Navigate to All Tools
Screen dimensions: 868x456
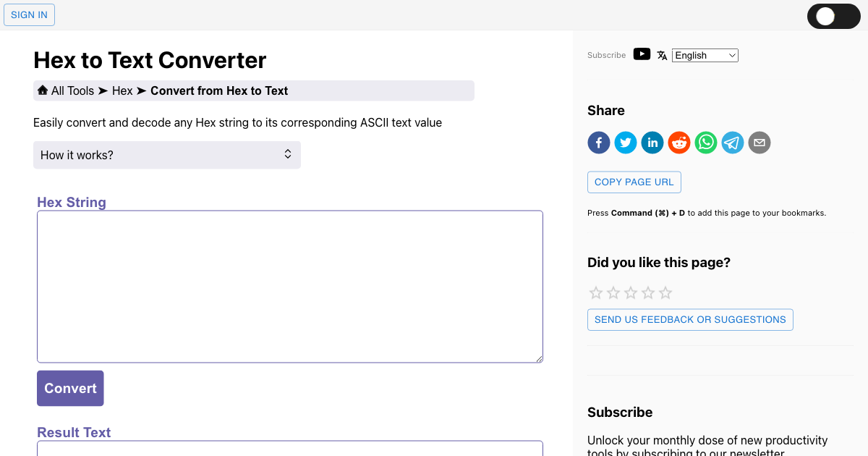coord(72,90)
